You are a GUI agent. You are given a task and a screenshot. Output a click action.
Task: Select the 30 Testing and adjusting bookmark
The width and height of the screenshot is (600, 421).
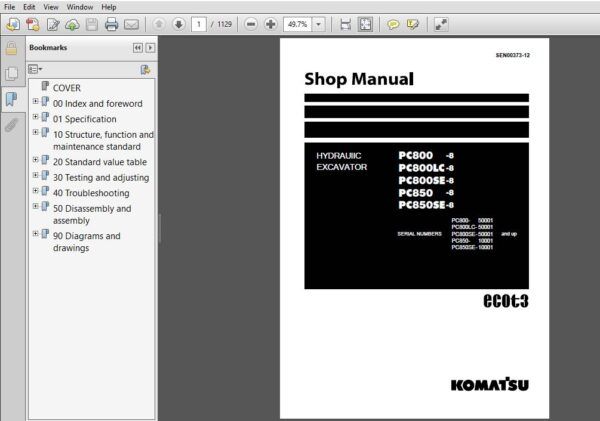point(101,178)
